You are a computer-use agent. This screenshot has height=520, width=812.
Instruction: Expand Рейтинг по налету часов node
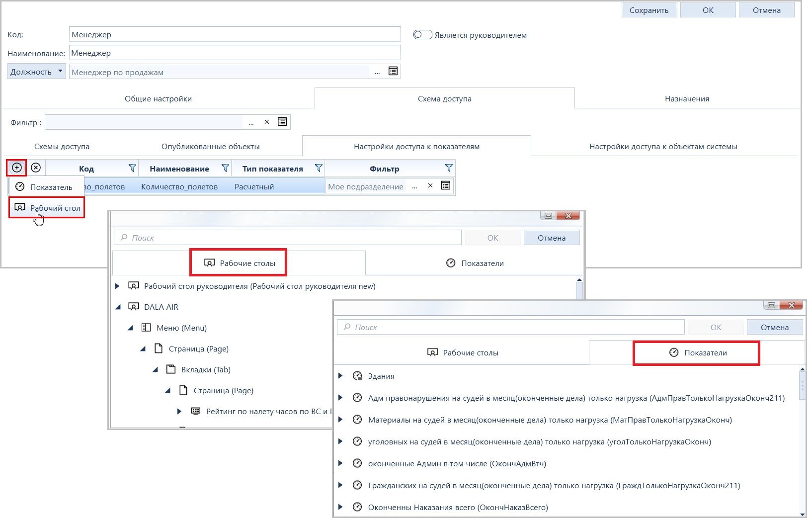coord(179,411)
